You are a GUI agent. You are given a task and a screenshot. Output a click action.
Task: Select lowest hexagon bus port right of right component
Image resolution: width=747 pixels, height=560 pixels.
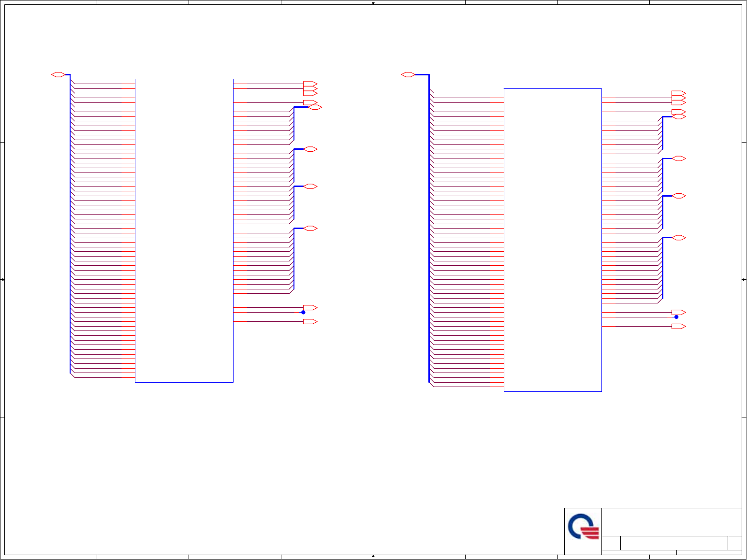[x=679, y=238]
